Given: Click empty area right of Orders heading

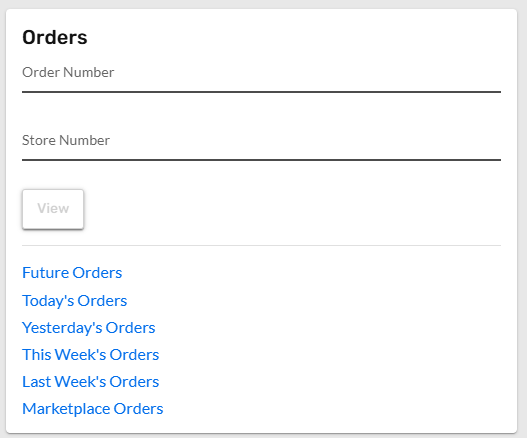Looking at the screenshot, I should click(x=296, y=37).
